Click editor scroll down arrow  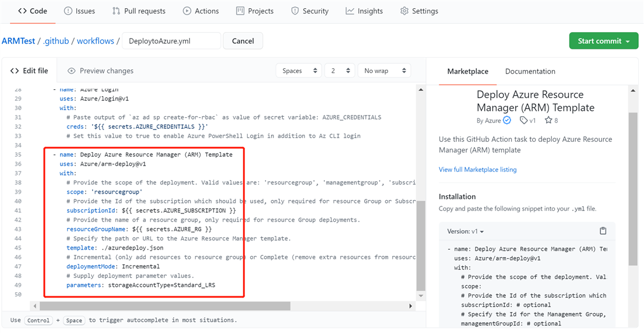pyautogui.click(x=421, y=296)
